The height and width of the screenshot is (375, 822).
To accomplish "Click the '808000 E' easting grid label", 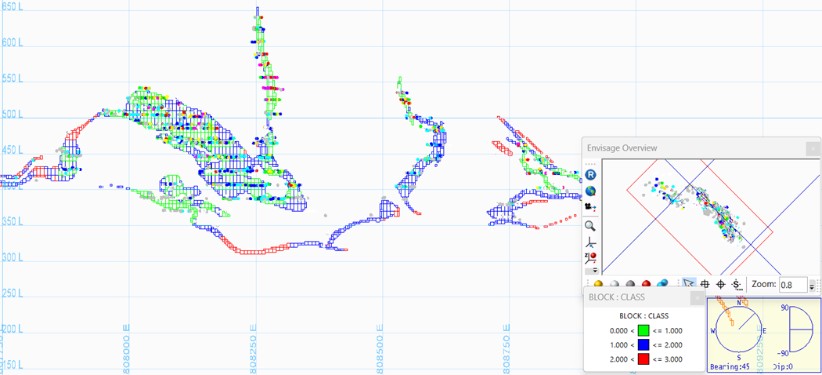I will (x=126, y=350).
